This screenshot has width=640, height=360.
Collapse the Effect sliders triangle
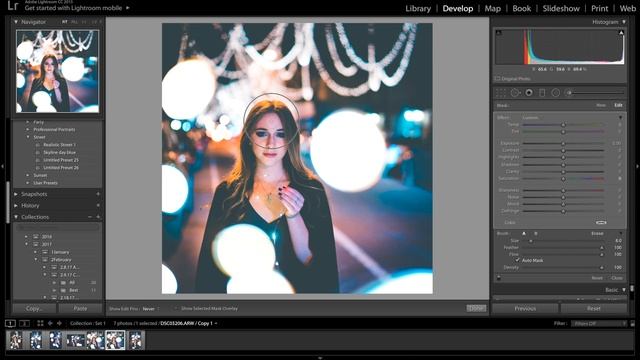620,118
